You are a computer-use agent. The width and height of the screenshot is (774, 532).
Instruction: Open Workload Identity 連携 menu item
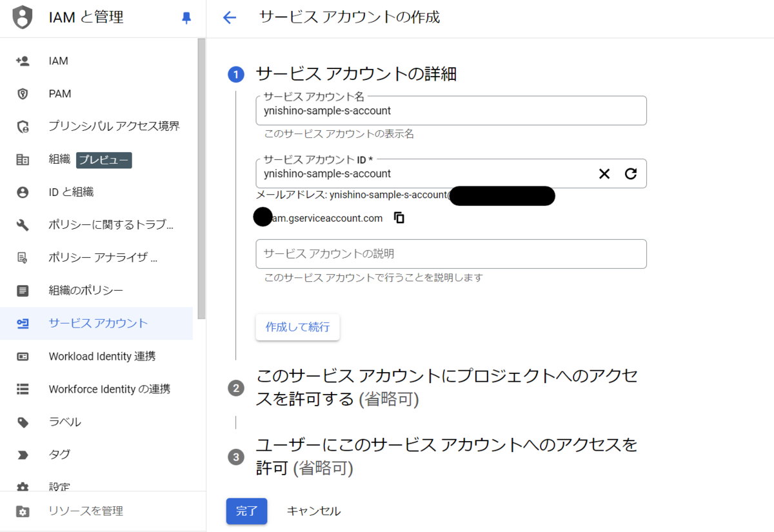point(97,357)
